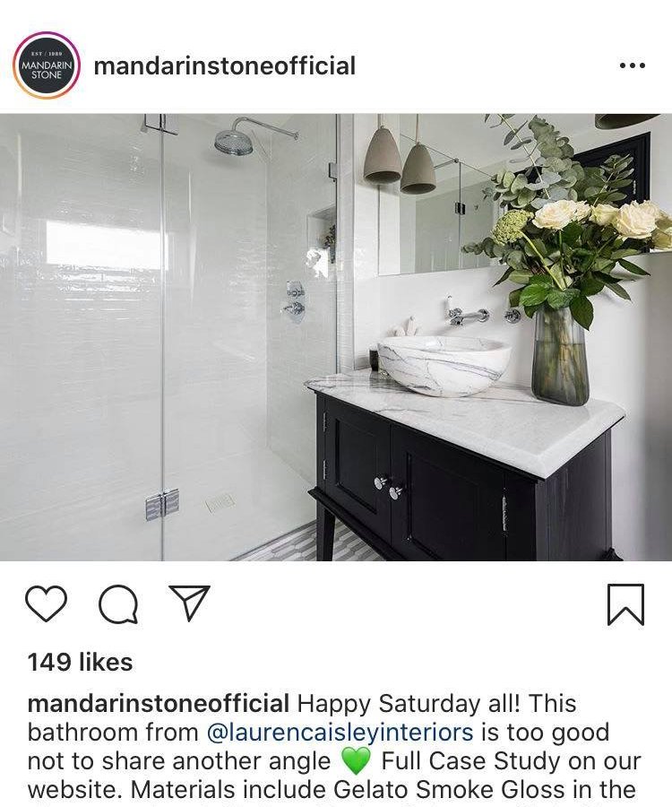Open comments via the speech bubble icon
The width and height of the screenshot is (672, 807).
[x=118, y=603]
